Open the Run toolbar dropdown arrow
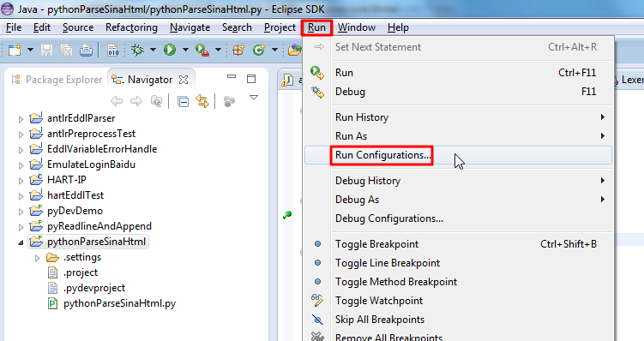This screenshot has width=644, height=341. pyautogui.click(x=185, y=50)
